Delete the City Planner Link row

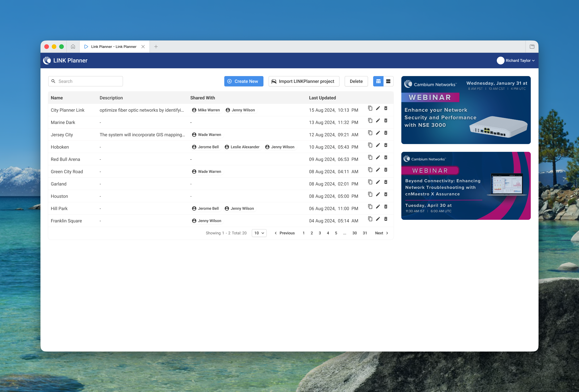coord(386,108)
